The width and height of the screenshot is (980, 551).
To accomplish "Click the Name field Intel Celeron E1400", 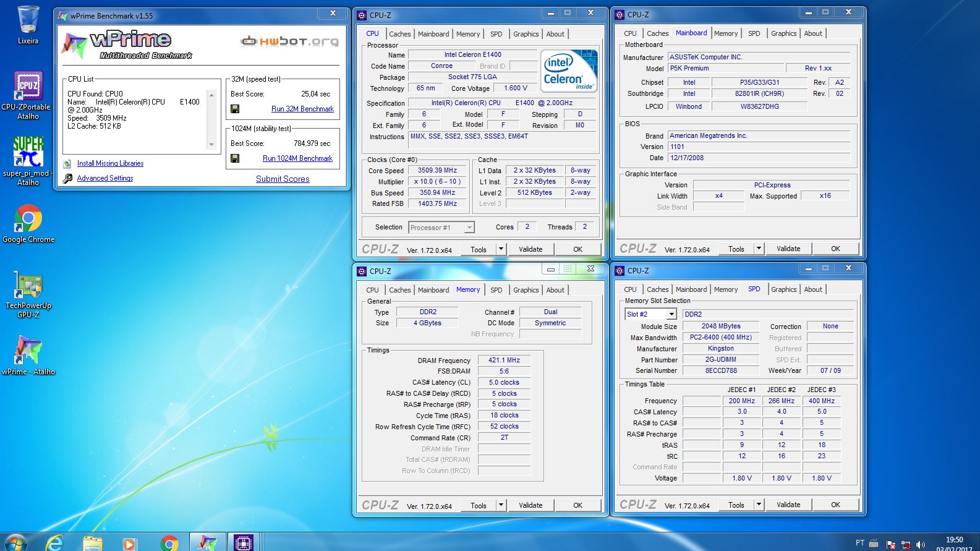I will click(472, 54).
